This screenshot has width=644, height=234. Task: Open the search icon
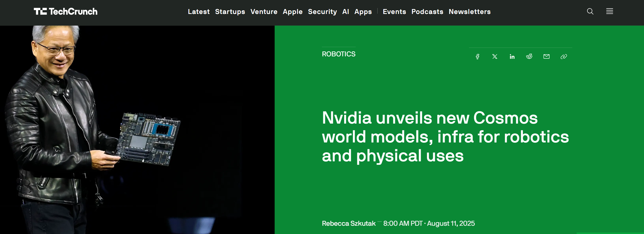590,11
